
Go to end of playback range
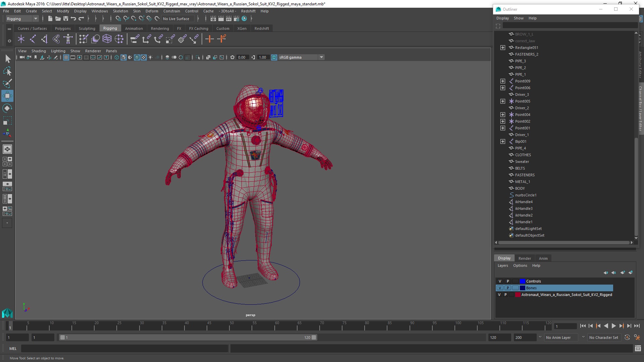click(x=637, y=326)
